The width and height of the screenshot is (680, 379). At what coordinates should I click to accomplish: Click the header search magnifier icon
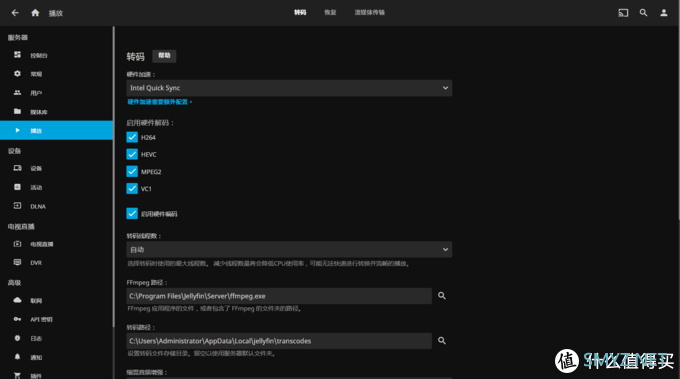[644, 13]
